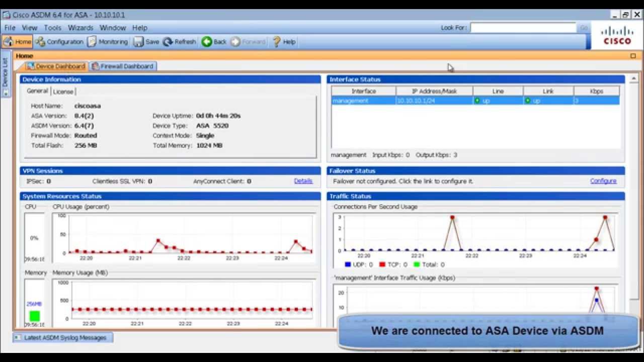644x362 pixels.
Task: Click the Failover Configure link
Action: coord(603,181)
